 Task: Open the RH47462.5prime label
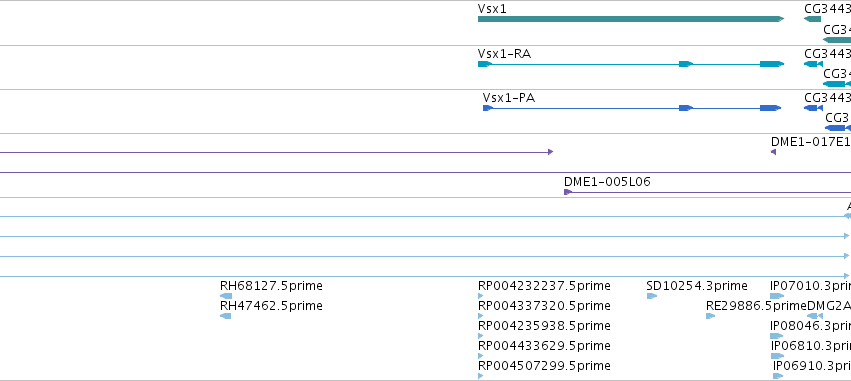tap(271, 306)
